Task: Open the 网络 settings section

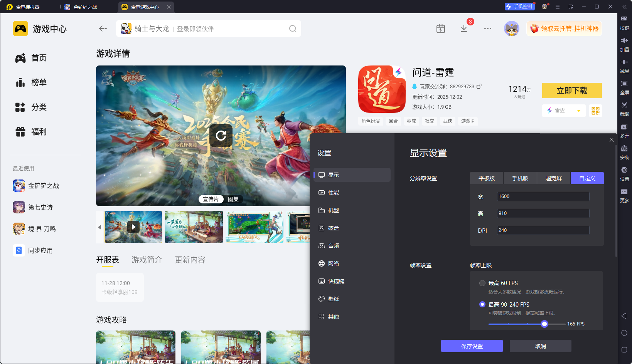Action: (352, 263)
